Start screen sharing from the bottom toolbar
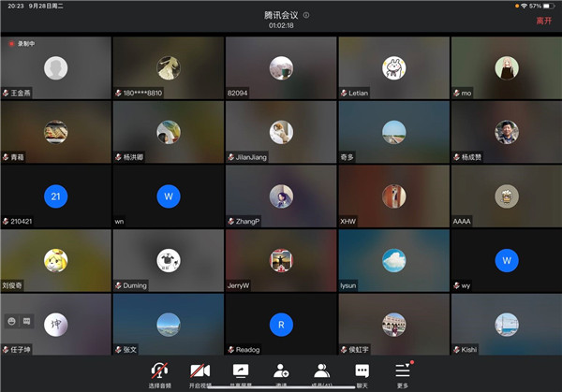The height and width of the screenshot is (392, 562). 241,373
